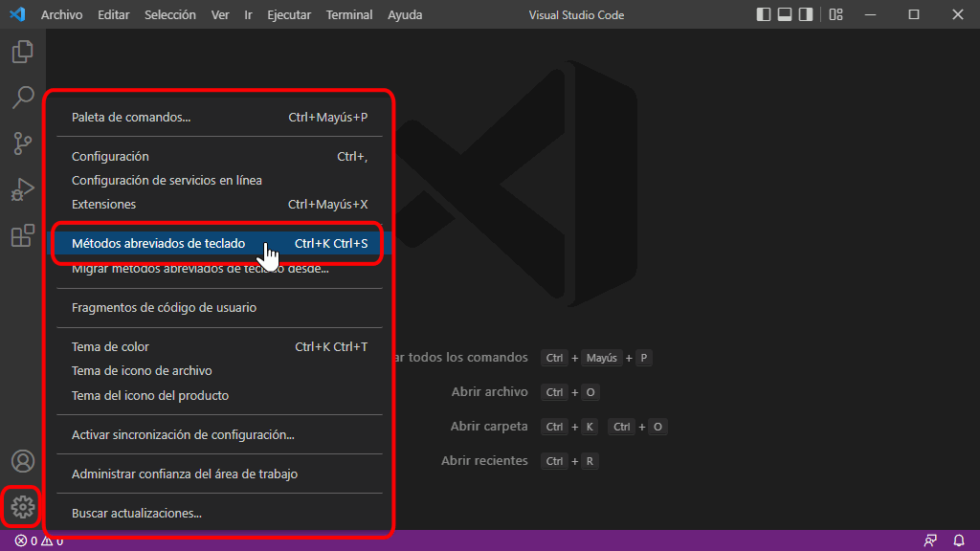Screen dimensions: 980x551
Task: Open the notifications bell in the status bar
Action: pos(959,540)
